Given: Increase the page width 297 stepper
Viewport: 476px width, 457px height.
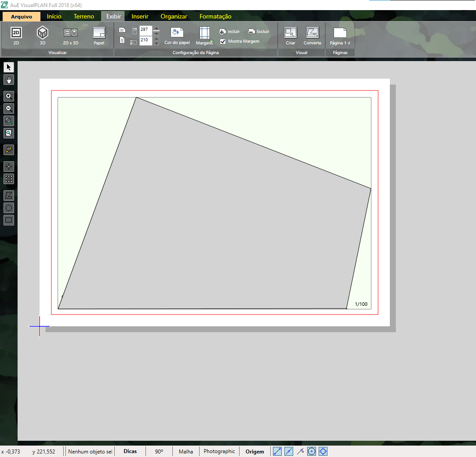Looking at the screenshot, I should [156, 29].
